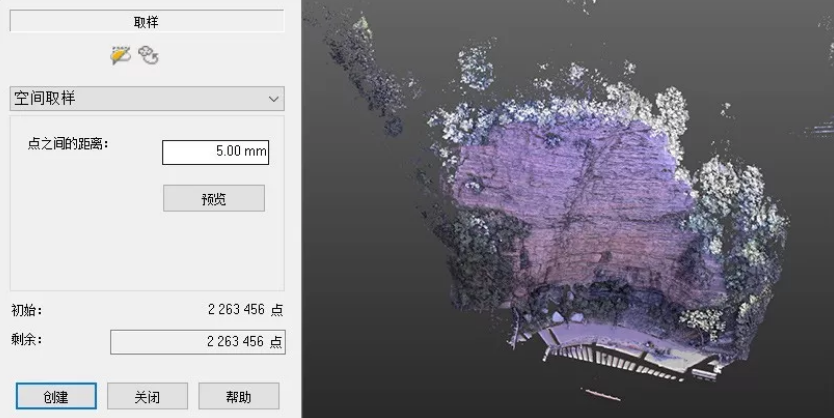This screenshot has height=418, width=834.
Task: Click the 初始 label text
Action: (x=27, y=310)
